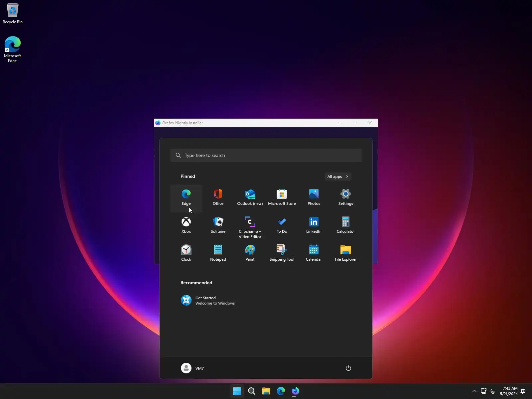Screen dimensions: 532x399
Task: Show hidden system tray icons
Action: click(x=474, y=391)
